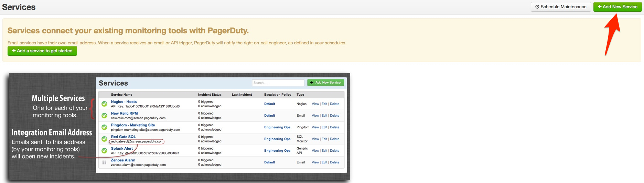
Task: Click the green check icon beside Nagios - Hosts
Action: pyautogui.click(x=104, y=104)
